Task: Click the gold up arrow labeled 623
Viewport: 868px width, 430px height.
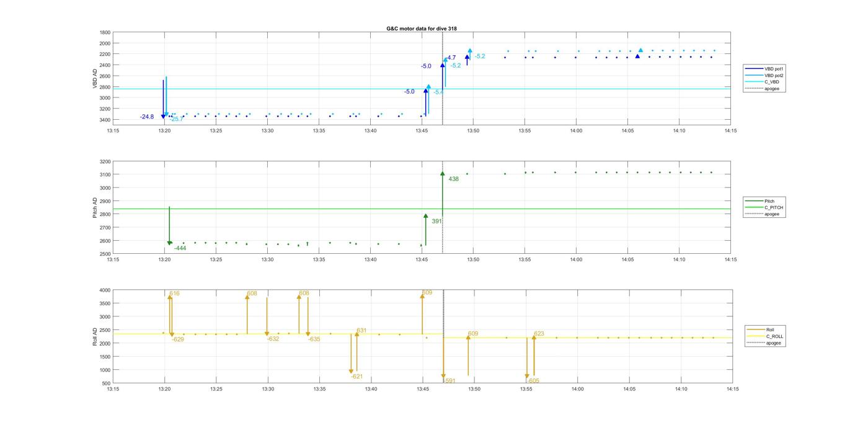Action: click(x=534, y=355)
